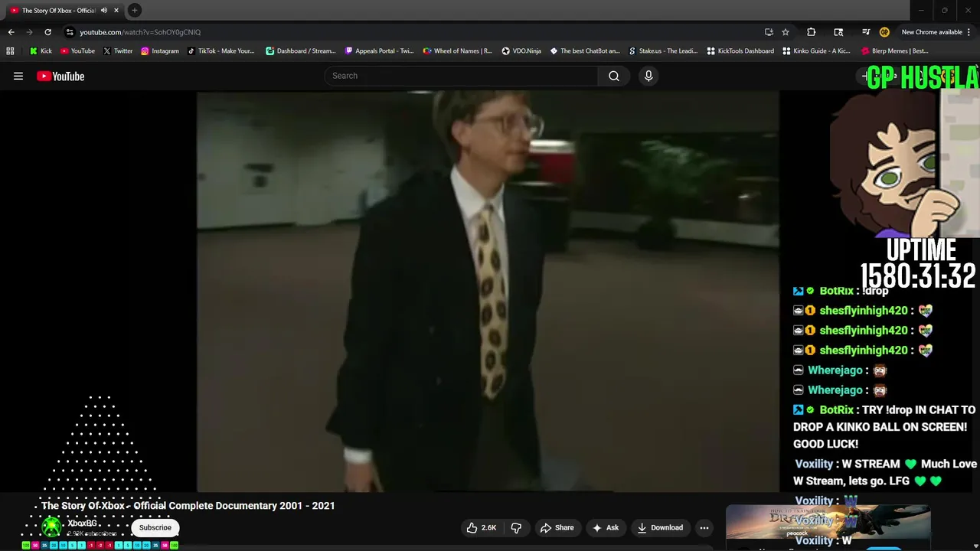This screenshot has height=551, width=980.
Task: Click Voxility's W STREAM chat message
Action: coord(885,472)
